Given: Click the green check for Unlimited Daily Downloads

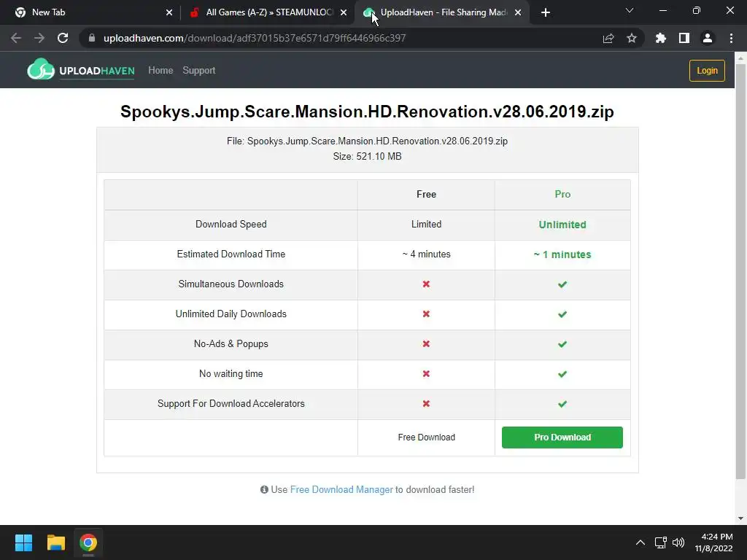Looking at the screenshot, I should pos(562,314).
